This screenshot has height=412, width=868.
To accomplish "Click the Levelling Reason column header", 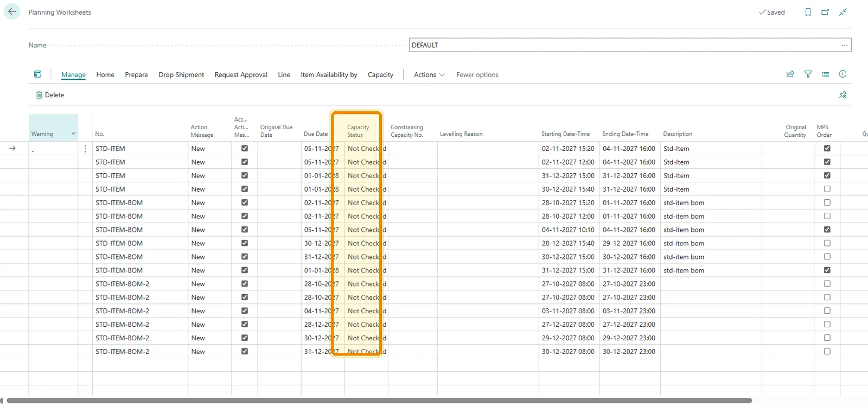I will point(461,134).
